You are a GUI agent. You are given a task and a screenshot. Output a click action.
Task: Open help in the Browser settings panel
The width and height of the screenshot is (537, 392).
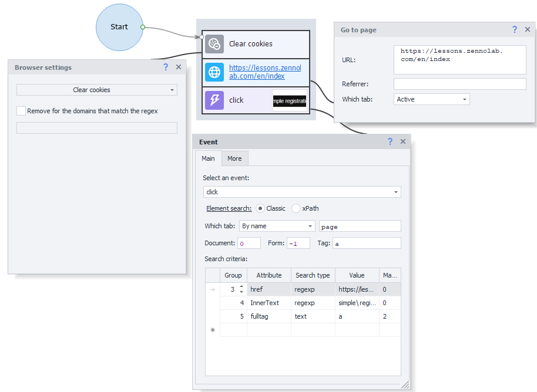(166, 67)
